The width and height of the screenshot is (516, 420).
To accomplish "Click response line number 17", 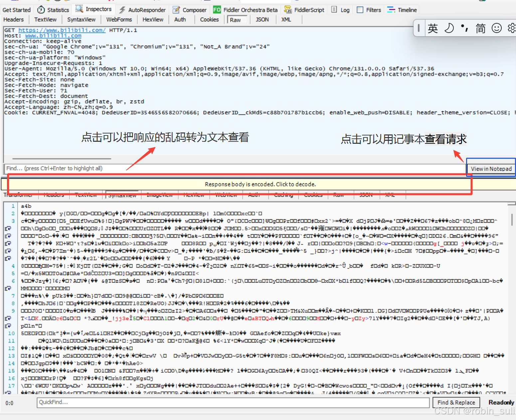I will point(12,386).
